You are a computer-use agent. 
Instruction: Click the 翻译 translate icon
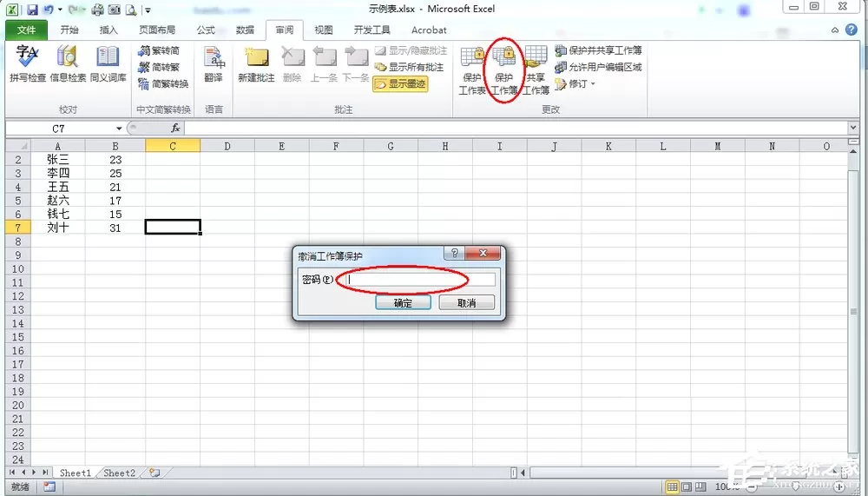[x=214, y=64]
